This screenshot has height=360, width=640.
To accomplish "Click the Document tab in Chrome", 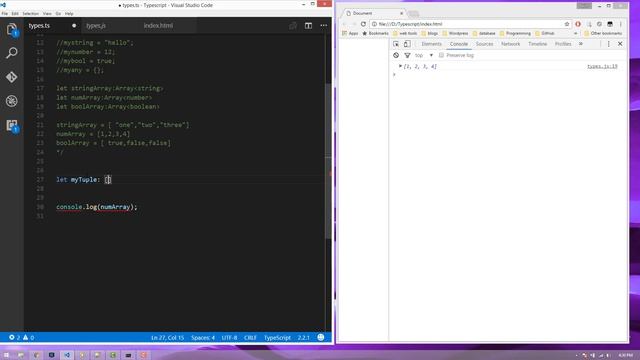I will pos(373,13).
